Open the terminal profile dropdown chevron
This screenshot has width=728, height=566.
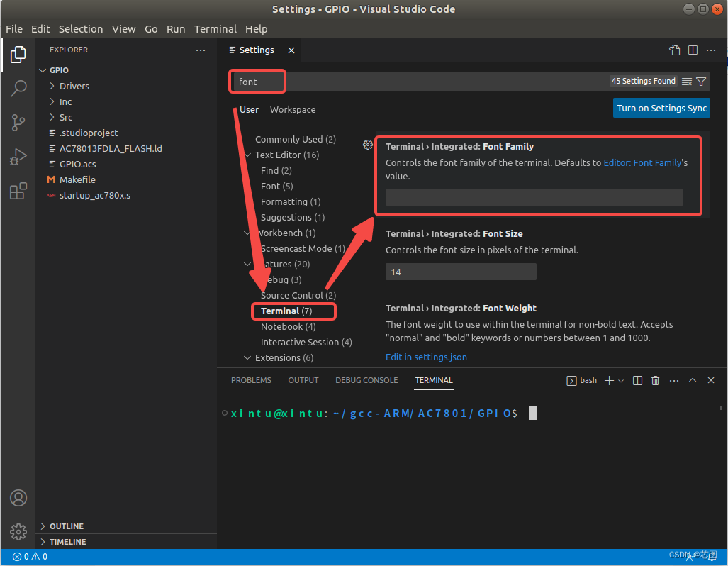click(620, 380)
